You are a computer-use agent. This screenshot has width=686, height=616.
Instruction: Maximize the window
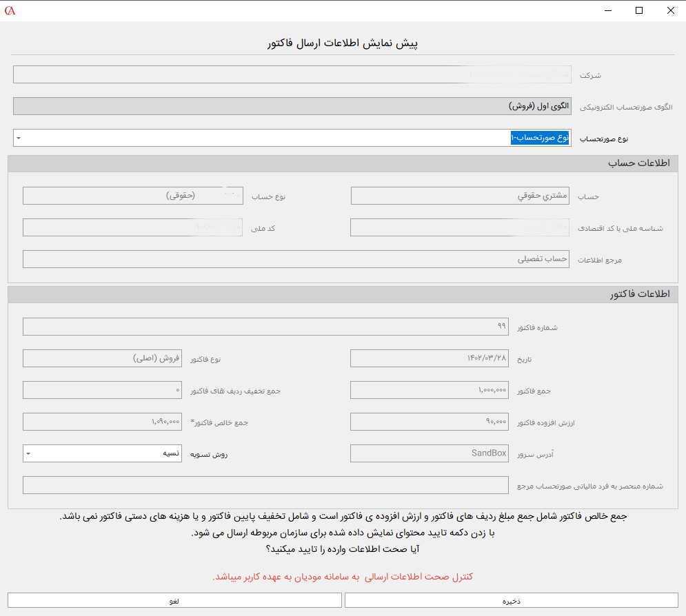[x=638, y=10]
